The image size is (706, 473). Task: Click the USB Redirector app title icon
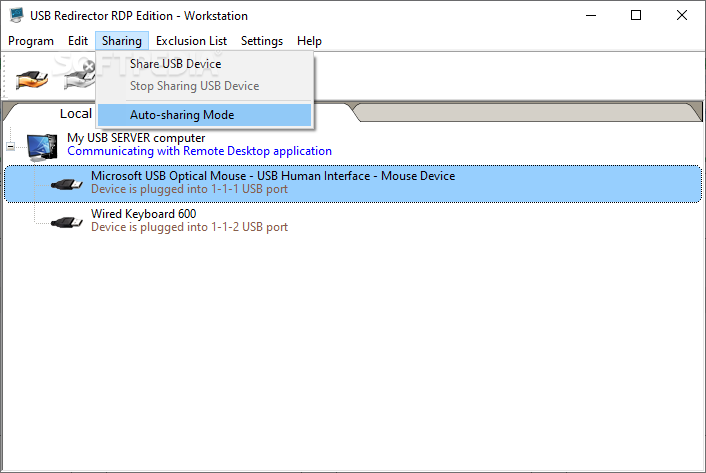pos(17,15)
